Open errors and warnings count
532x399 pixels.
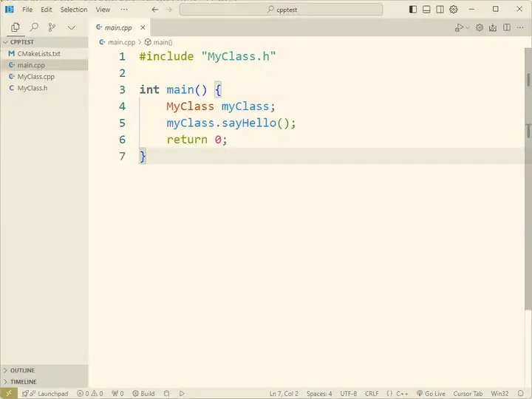[90, 394]
